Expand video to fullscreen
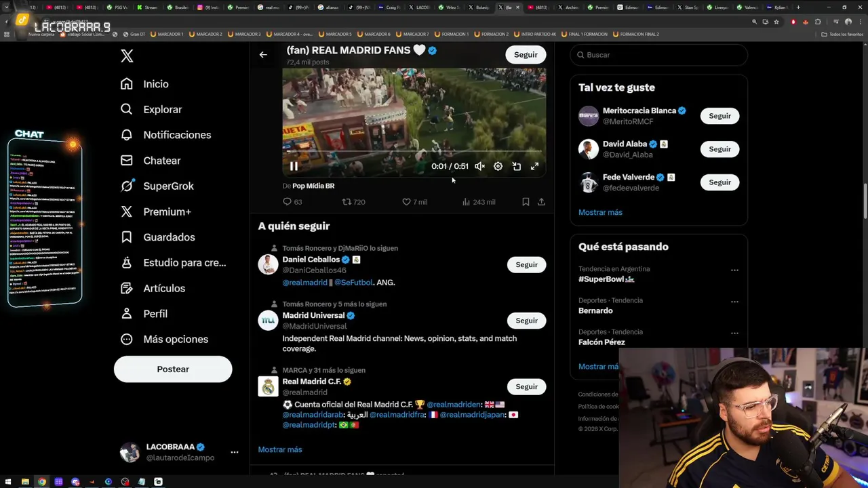The height and width of the screenshot is (488, 868). (534, 166)
